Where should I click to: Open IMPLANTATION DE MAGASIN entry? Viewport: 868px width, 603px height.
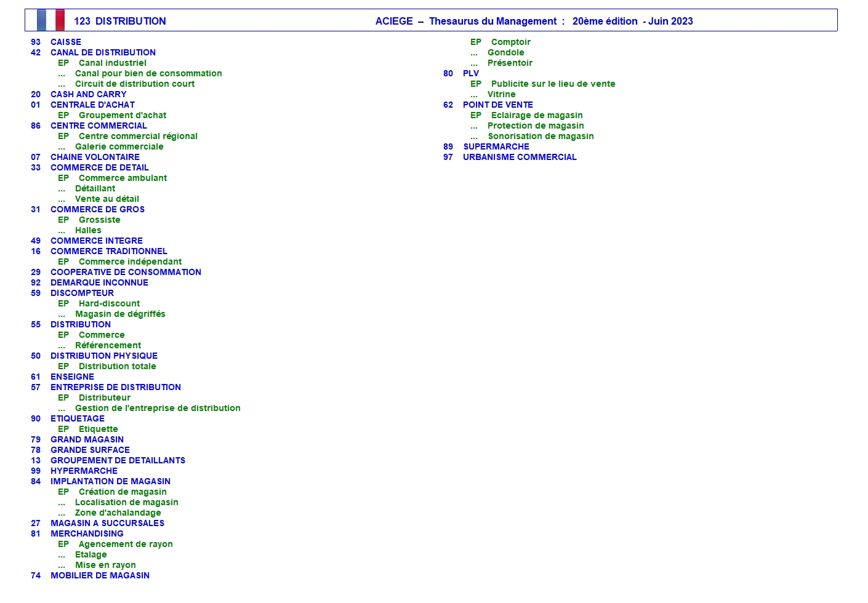pos(110,481)
